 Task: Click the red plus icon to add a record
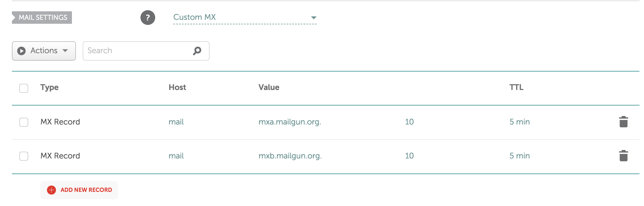pyautogui.click(x=51, y=190)
